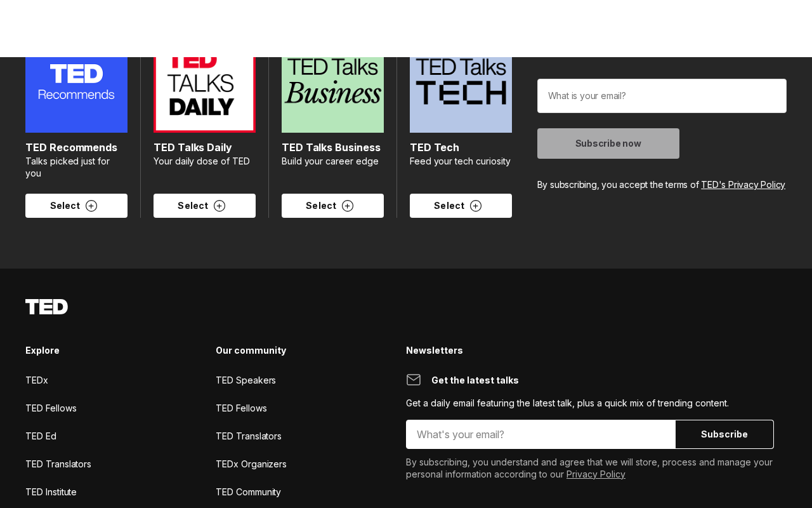Select the TED Talks Business newsletter

coord(332,206)
